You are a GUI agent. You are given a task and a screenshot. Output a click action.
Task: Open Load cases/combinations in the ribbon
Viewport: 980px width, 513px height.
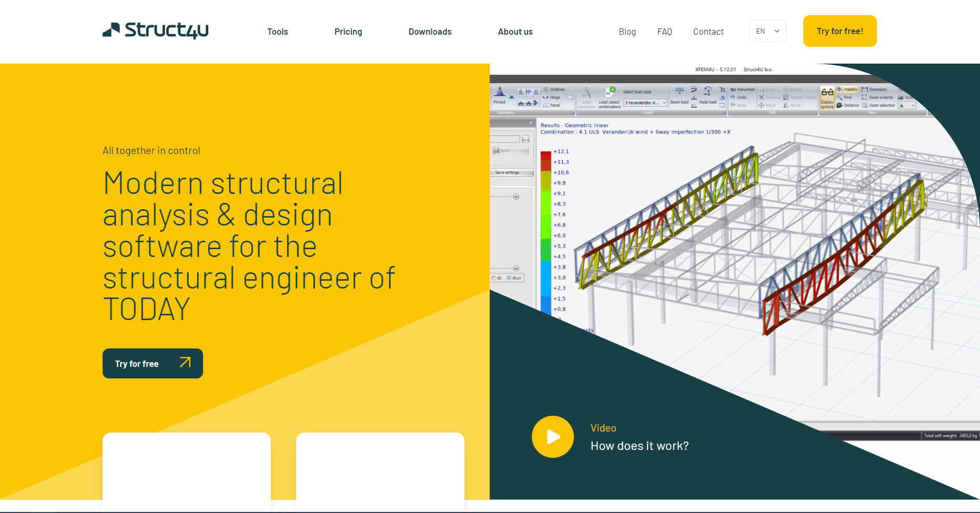609,97
